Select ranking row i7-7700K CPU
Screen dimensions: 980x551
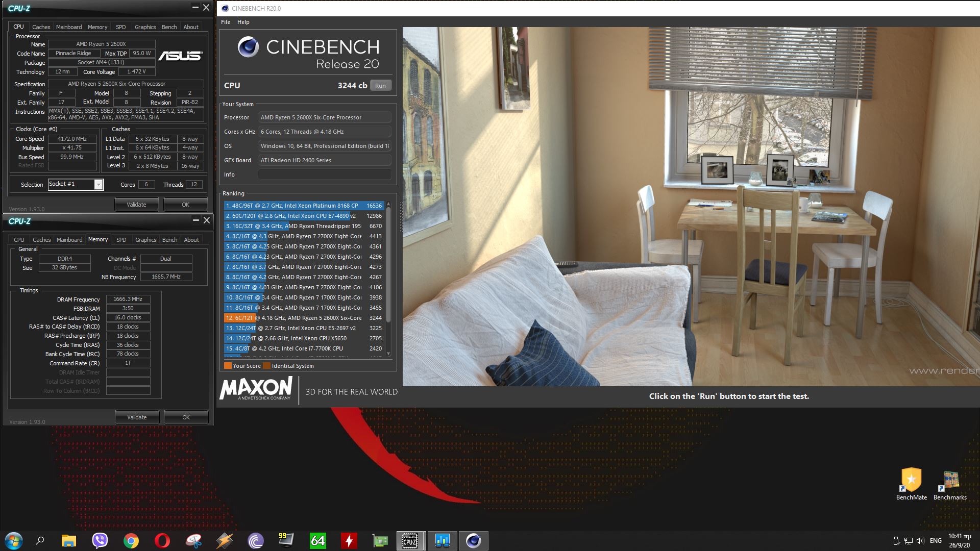(304, 348)
